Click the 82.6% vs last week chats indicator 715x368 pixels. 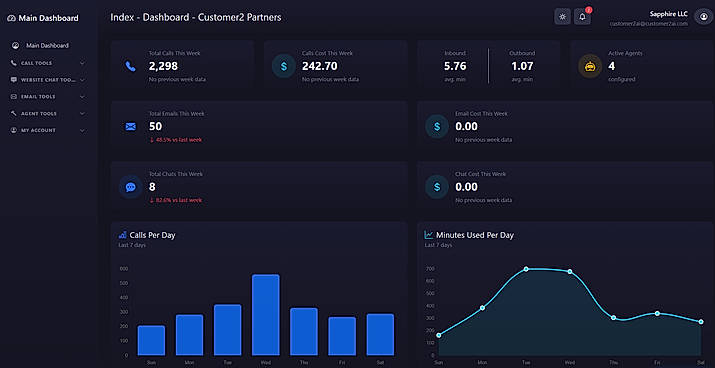click(x=176, y=200)
